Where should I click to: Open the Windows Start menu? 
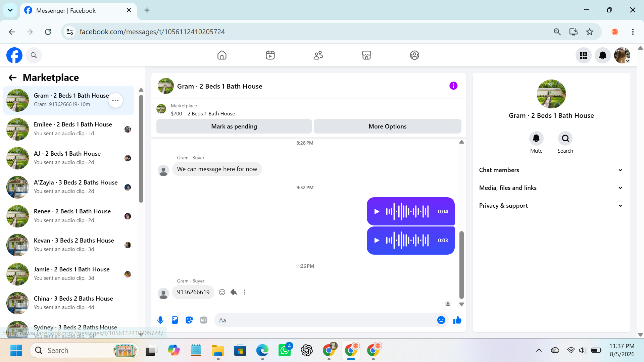point(16,350)
